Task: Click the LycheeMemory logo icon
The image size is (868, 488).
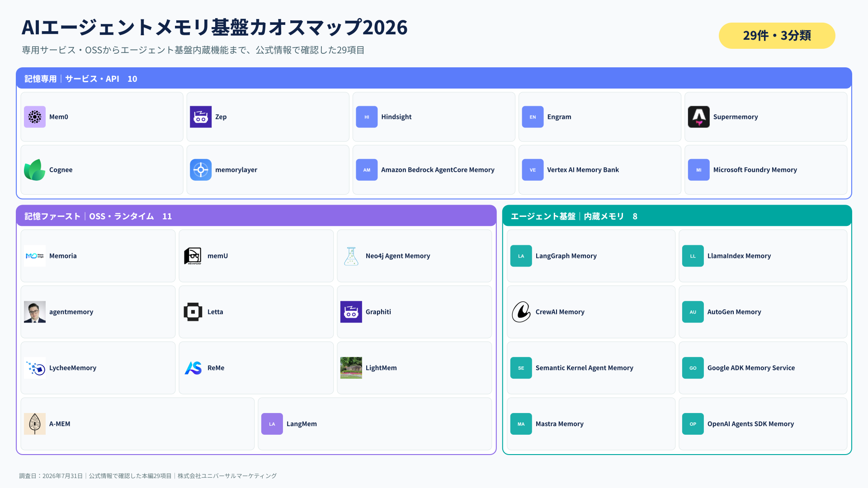Action: coord(35,368)
